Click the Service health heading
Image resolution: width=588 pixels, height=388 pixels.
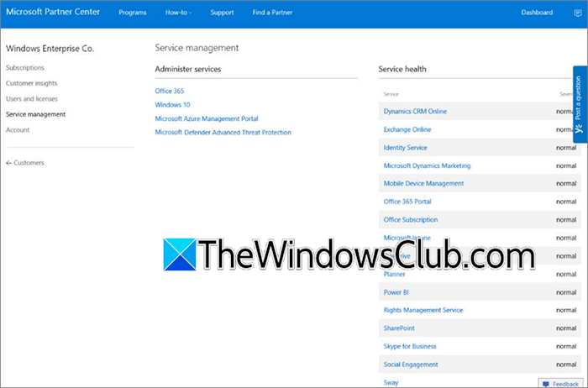[402, 69]
